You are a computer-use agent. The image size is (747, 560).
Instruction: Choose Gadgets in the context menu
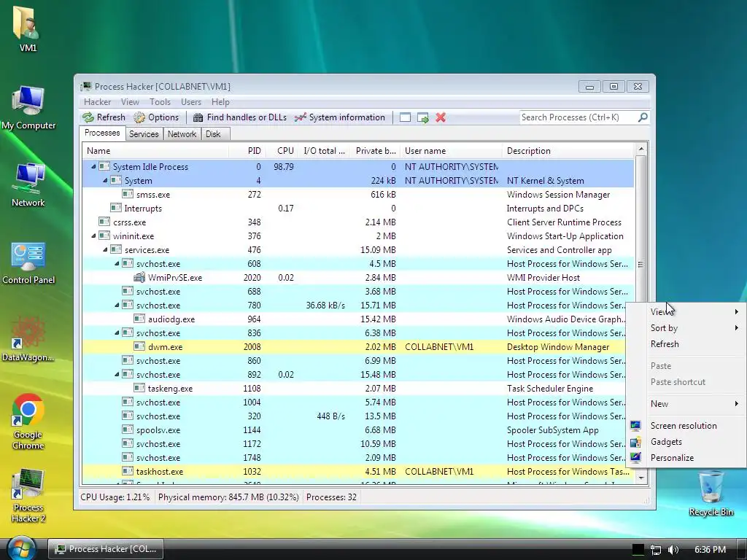point(686,442)
